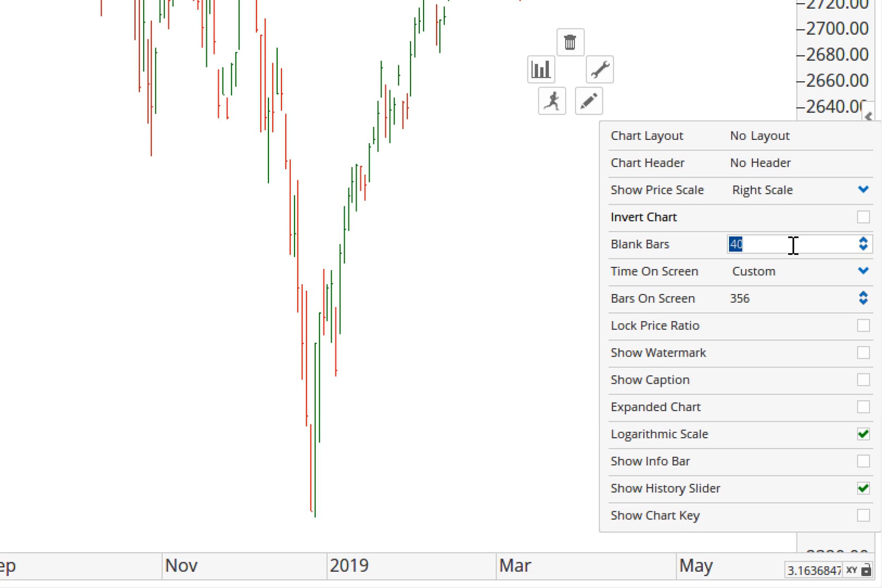Enable the Invert Chart checkbox
This screenshot has height=588, width=882.
point(863,217)
